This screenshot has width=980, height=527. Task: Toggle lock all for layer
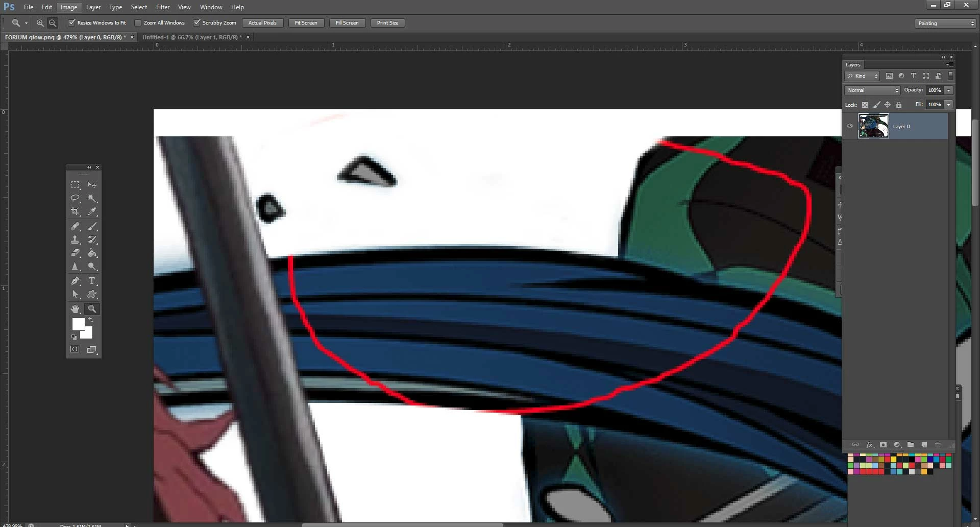pyautogui.click(x=899, y=105)
